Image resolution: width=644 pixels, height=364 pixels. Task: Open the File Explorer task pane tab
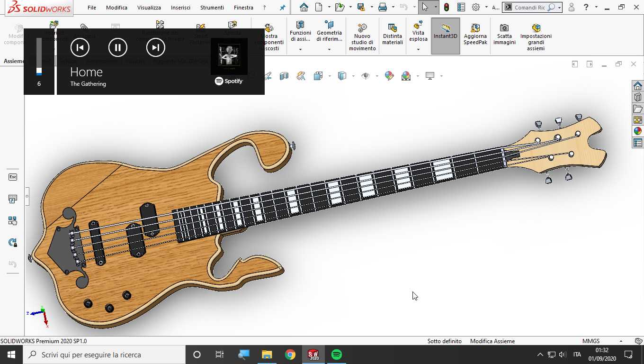(638, 109)
